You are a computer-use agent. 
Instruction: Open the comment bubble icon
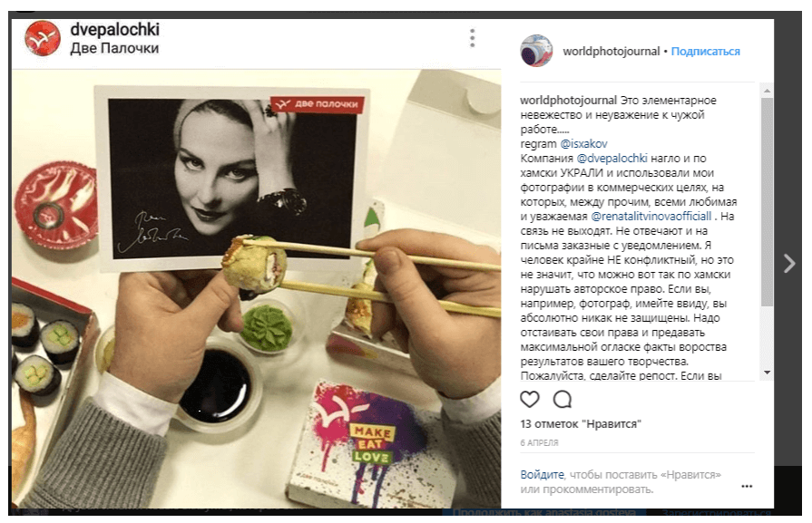[562, 399]
